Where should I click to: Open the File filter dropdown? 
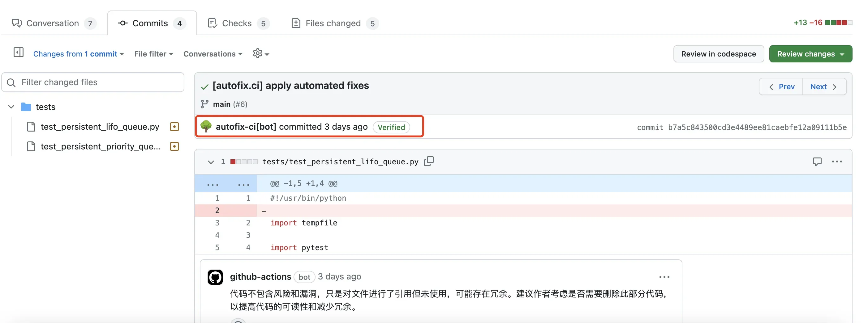pos(154,54)
